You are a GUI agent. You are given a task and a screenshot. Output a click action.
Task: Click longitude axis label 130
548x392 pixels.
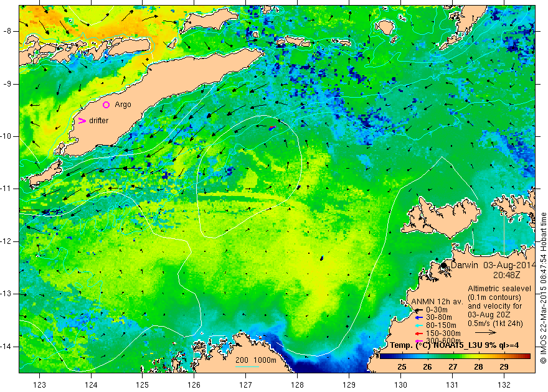[400, 385]
